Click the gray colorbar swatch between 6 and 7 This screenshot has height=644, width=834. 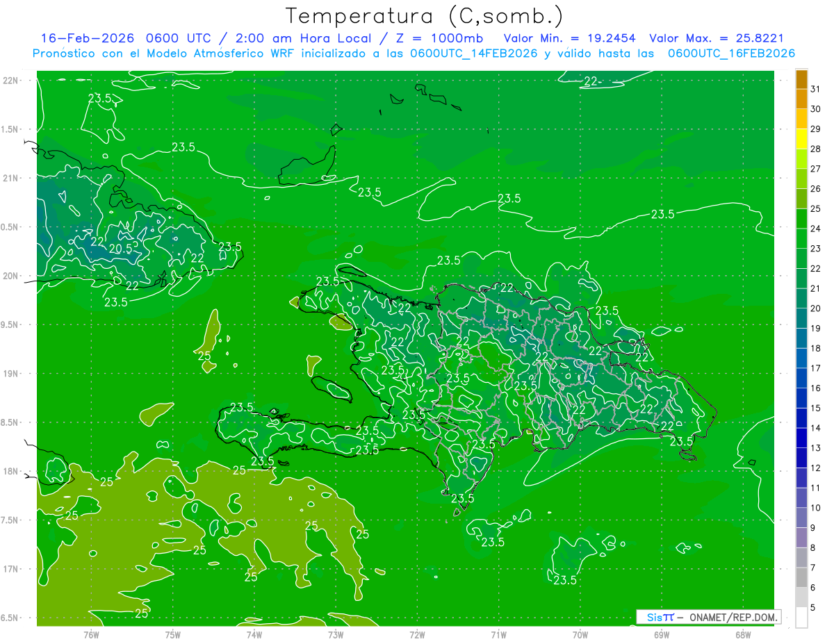click(x=801, y=577)
